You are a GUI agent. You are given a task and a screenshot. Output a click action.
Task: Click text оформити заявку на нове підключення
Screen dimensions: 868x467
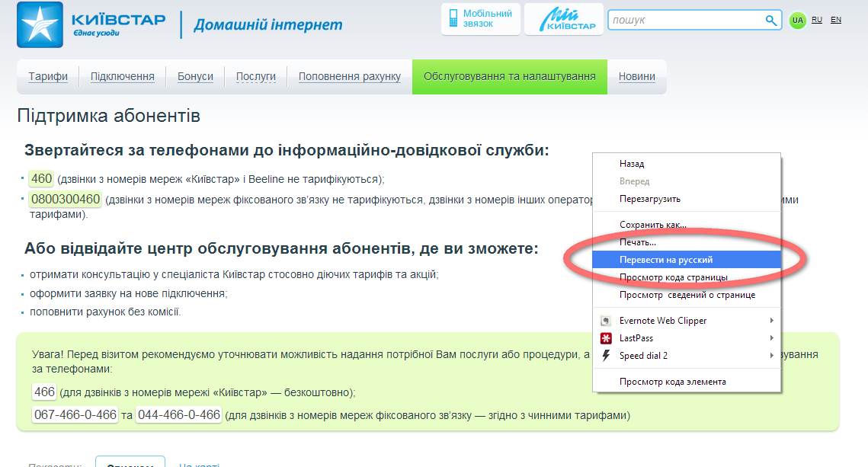[129, 294]
